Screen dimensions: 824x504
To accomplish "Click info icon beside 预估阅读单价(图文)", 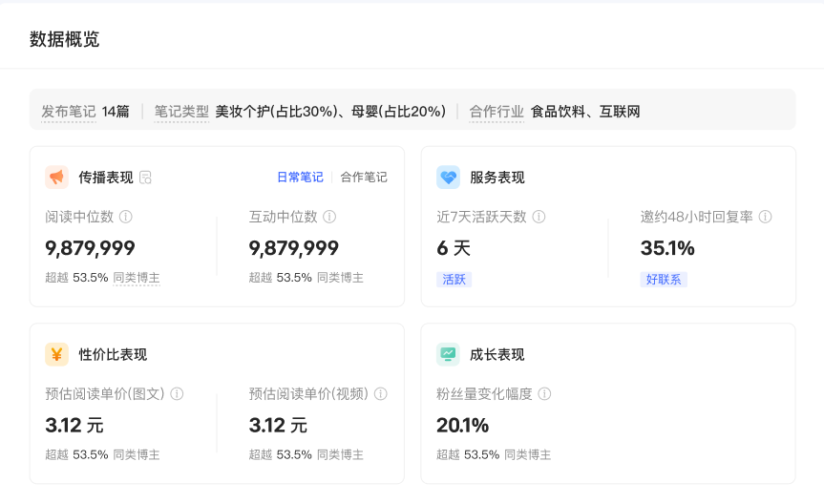I will tap(177, 393).
